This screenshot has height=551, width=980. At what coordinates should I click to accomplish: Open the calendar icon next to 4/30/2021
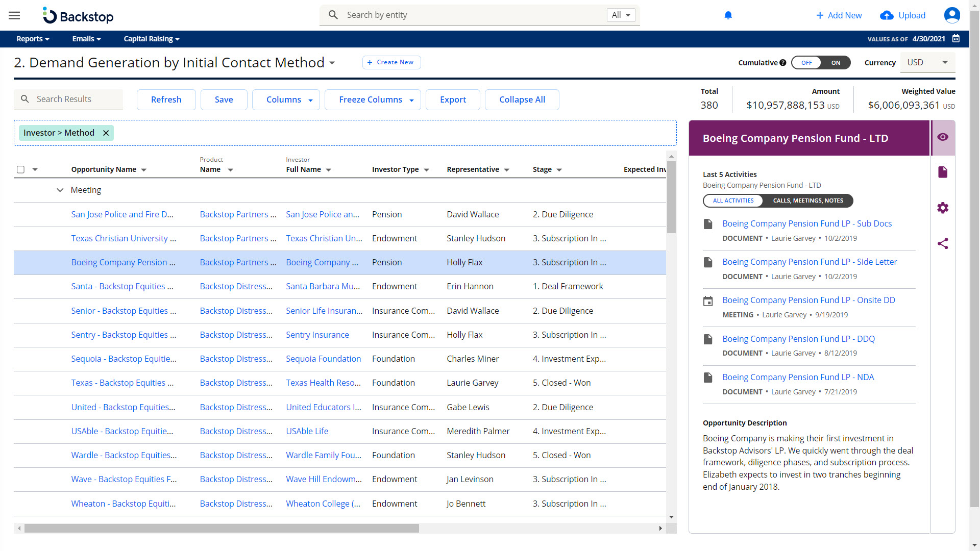(956, 39)
